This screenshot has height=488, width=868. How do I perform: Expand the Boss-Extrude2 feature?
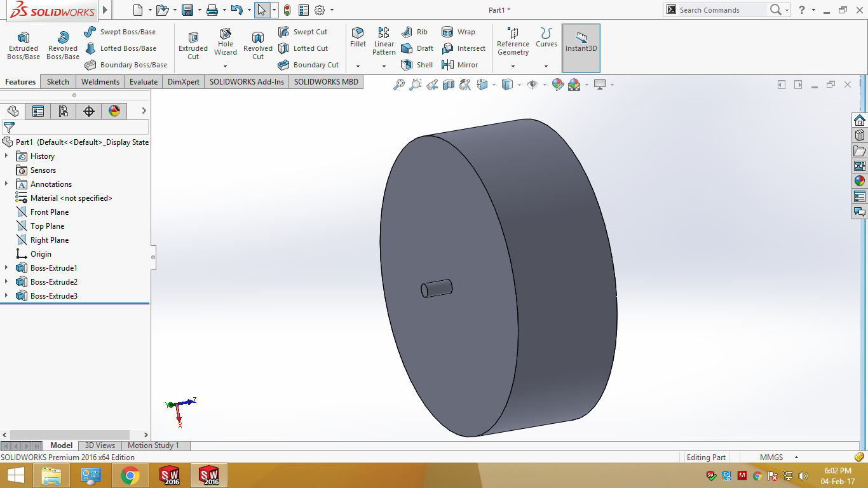coord(6,282)
